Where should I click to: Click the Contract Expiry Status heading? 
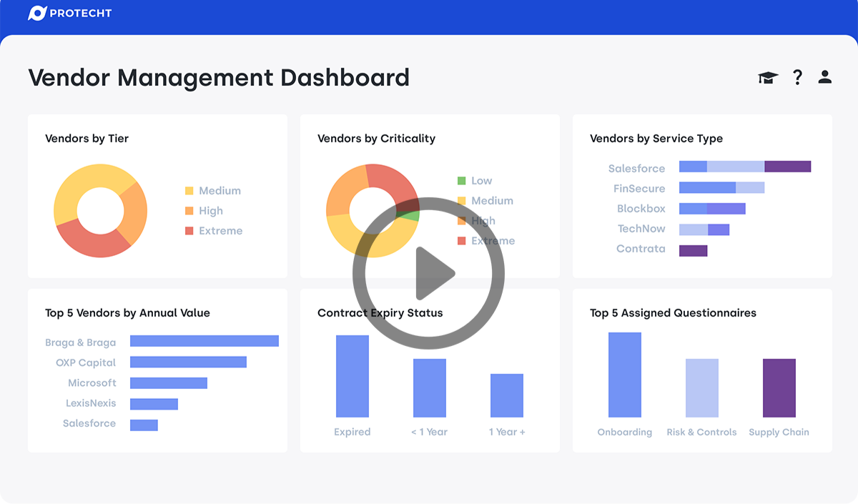tap(380, 313)
